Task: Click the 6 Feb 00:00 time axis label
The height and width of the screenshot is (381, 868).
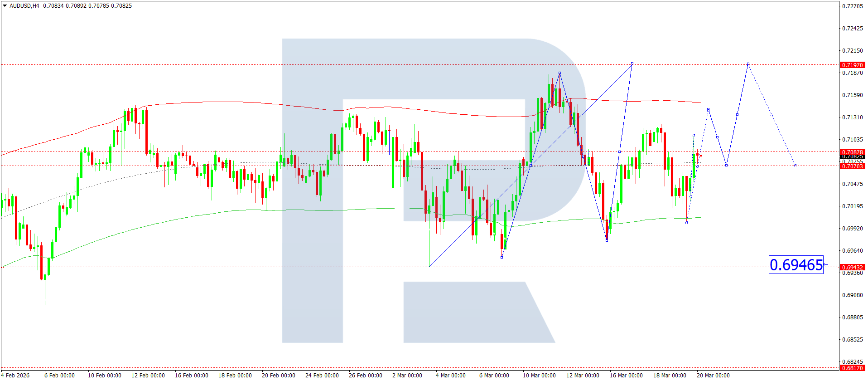Action: [x=59, y=375]
